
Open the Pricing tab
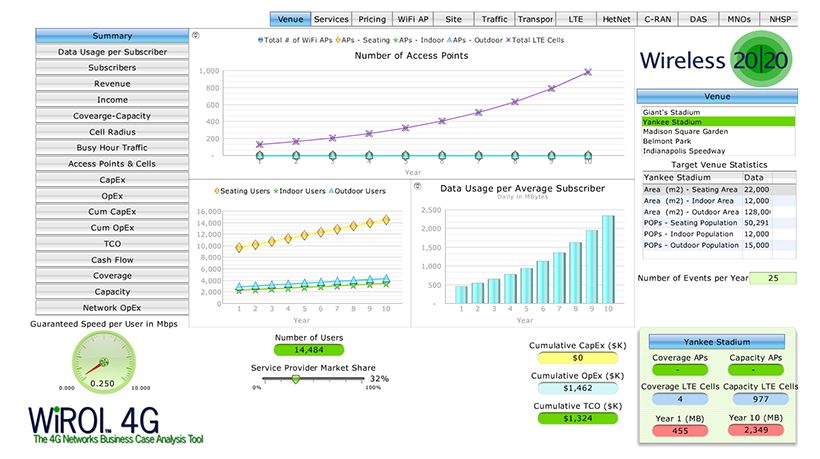click(372, 19)
